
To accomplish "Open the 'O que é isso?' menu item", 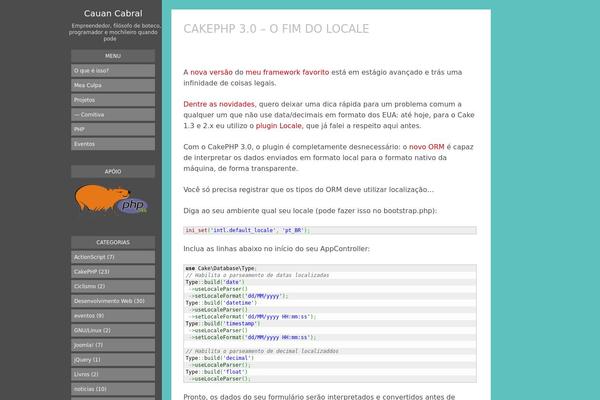I will (113, 70).
